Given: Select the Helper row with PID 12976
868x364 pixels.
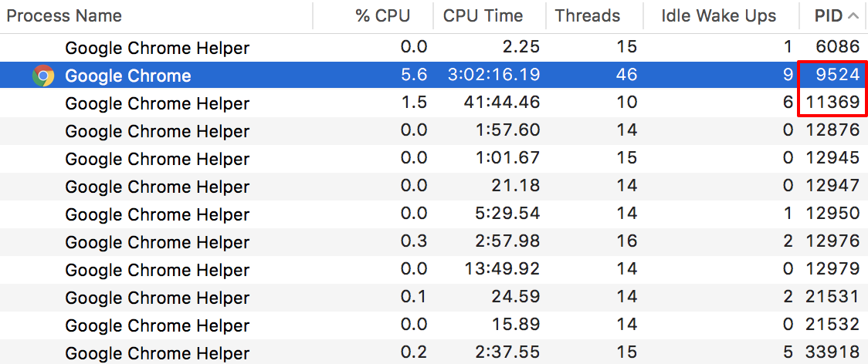Looking at the screenshot, I should [434, 241].
